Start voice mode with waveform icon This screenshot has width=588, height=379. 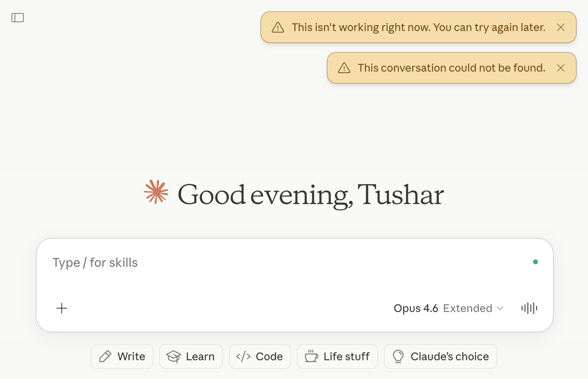(x=529, y=308)
